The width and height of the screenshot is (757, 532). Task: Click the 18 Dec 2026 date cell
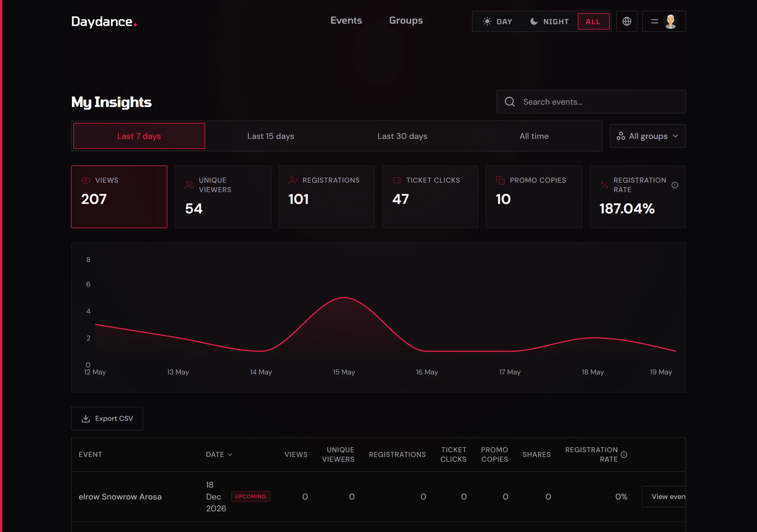coord(216,497)
